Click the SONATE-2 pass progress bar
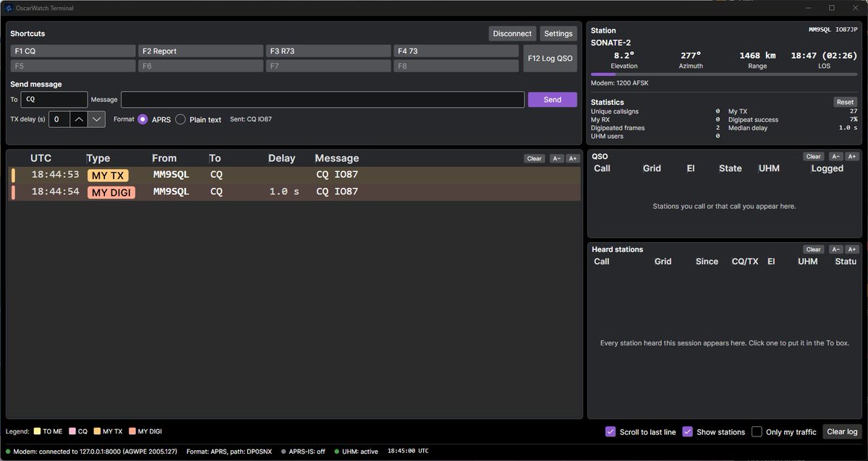 725,74
